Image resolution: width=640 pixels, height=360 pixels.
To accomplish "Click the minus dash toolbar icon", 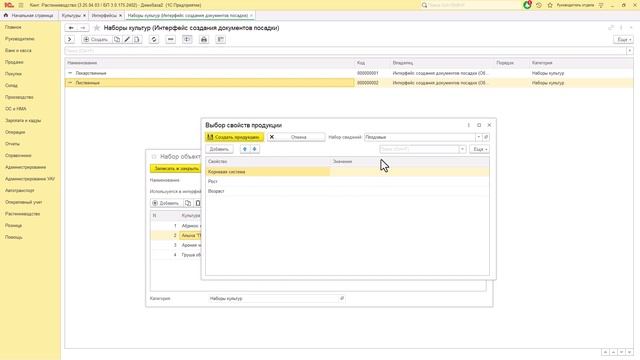I will pyautogui.click(x=171, y=40).
